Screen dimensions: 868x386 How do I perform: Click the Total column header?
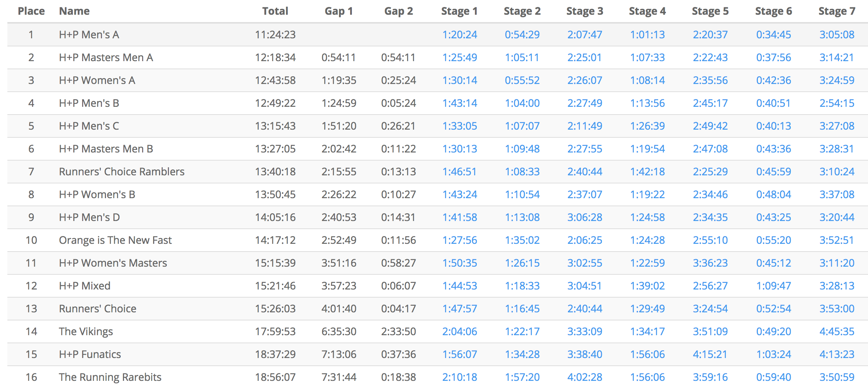click(275, 11)
